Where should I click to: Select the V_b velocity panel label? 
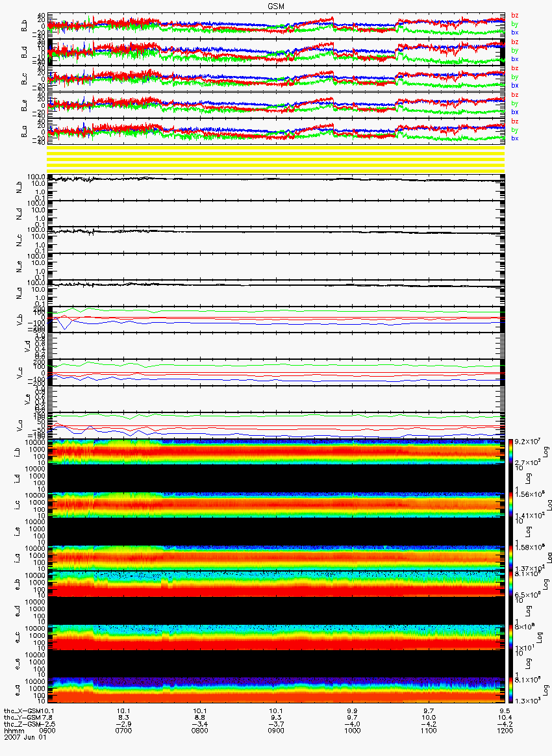[19, 320]
